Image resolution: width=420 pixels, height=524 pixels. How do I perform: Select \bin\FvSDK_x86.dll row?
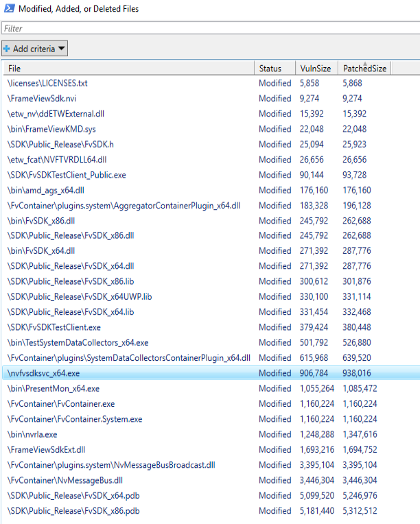click(x=211, y=221)
